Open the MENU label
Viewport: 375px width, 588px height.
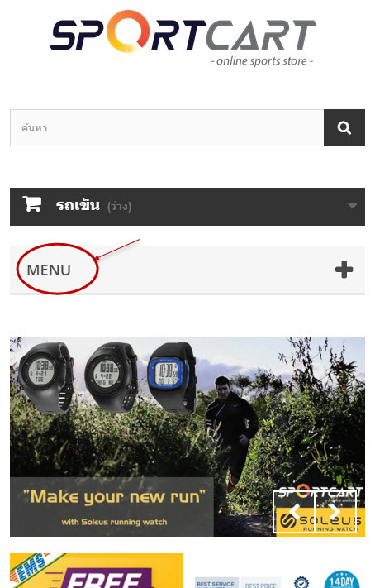pyautogui.click(x=49, y=270)
